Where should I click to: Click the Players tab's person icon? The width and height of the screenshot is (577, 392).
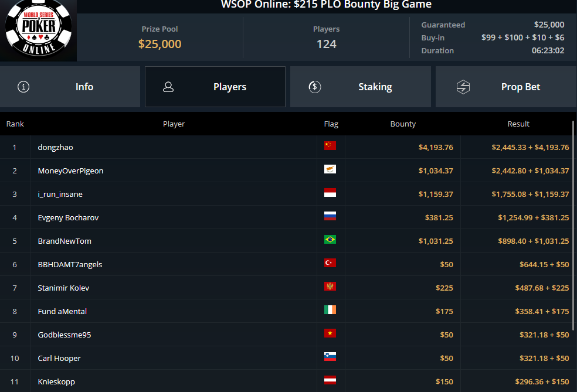(168, 87)
